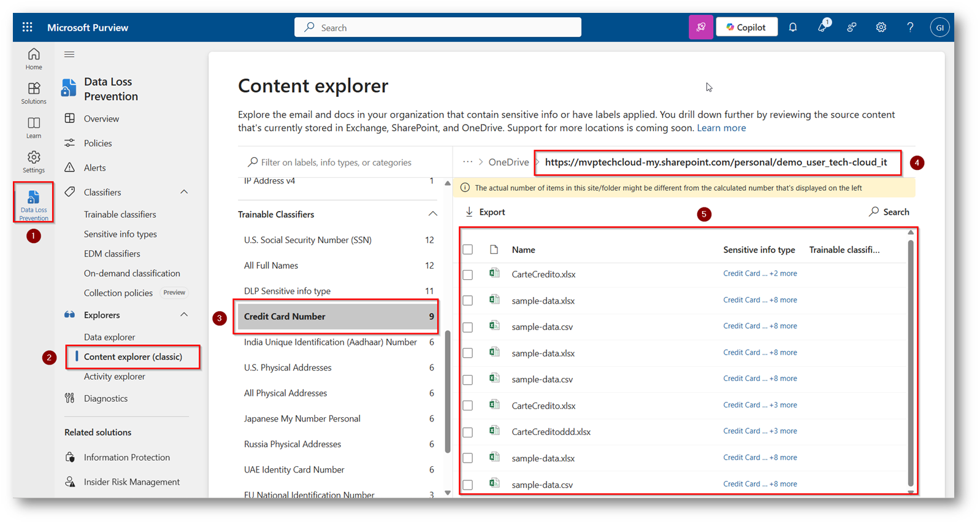Open Sensitive info types menu item
This screenshot has width=980, height=524.
pos(120,234)
